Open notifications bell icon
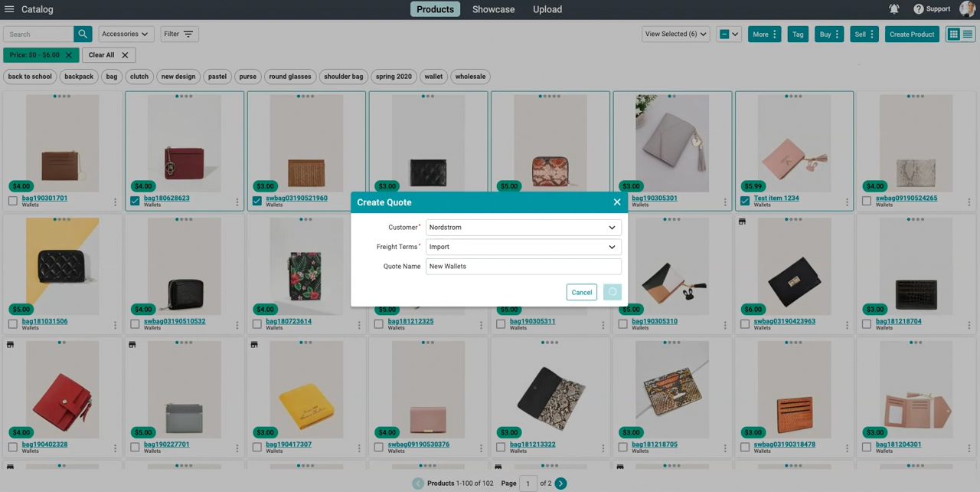The width and height of the screenshot is (980, 492). (893, 9)
